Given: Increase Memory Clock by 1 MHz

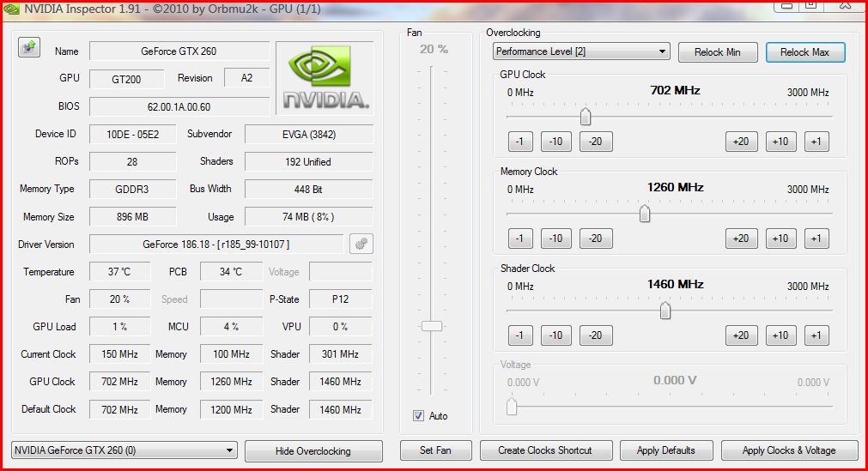Looking at the screenshot, I should [816, 239].
